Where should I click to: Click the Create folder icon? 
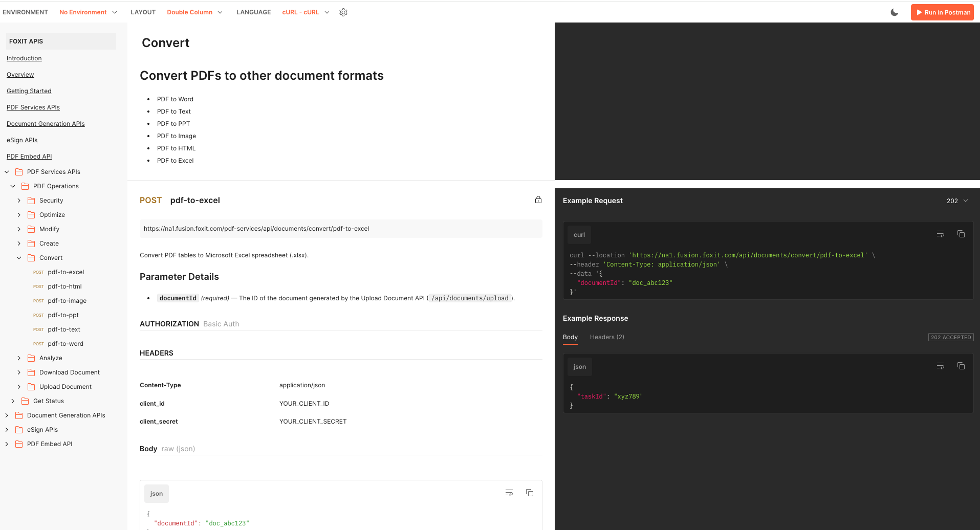coord(31,244)
